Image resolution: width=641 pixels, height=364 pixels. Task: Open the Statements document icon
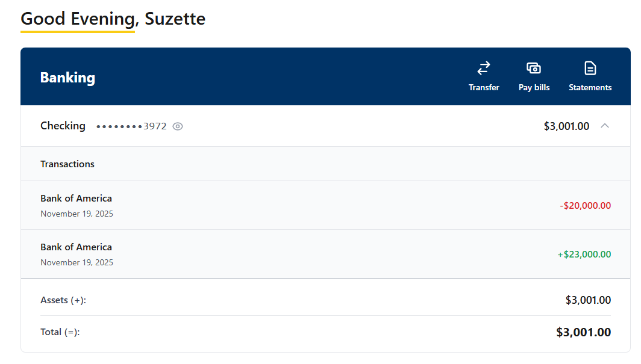point(590,68)
